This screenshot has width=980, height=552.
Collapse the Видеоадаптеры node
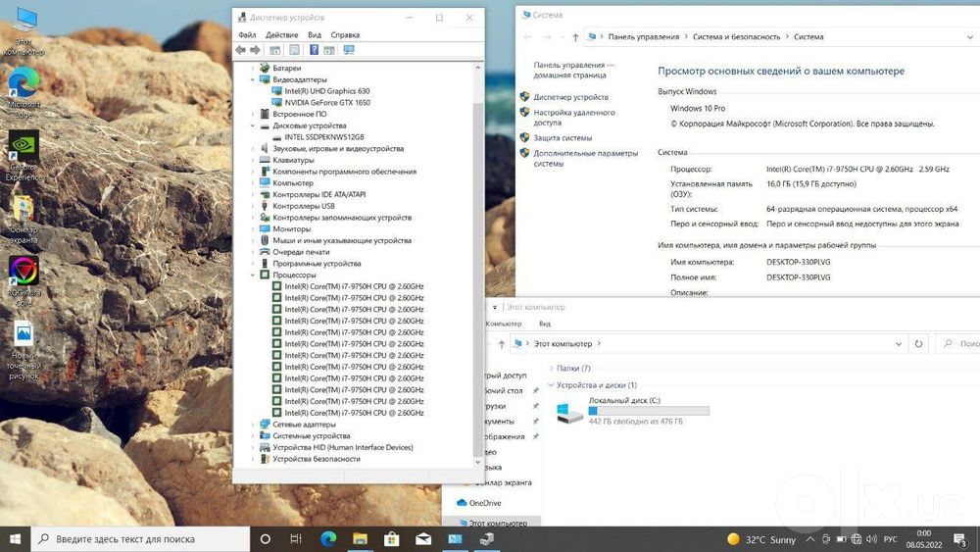click(253, 79)
